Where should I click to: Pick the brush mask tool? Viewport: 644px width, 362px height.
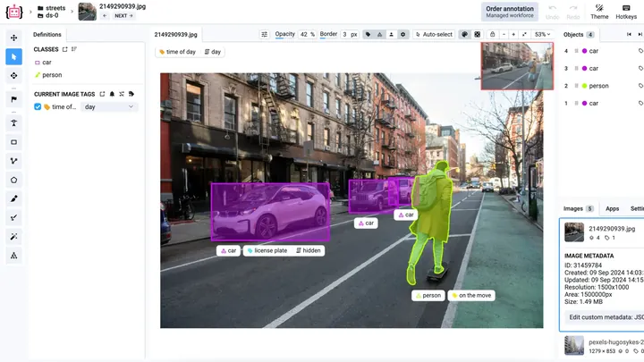point(14,198)
